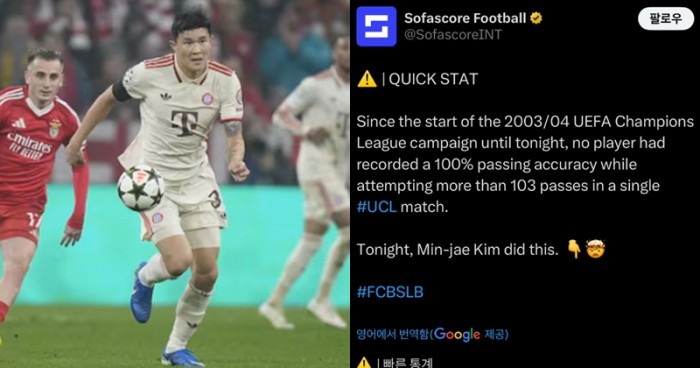
Task: Click the mind-blown face emoji
Action: 595,249
